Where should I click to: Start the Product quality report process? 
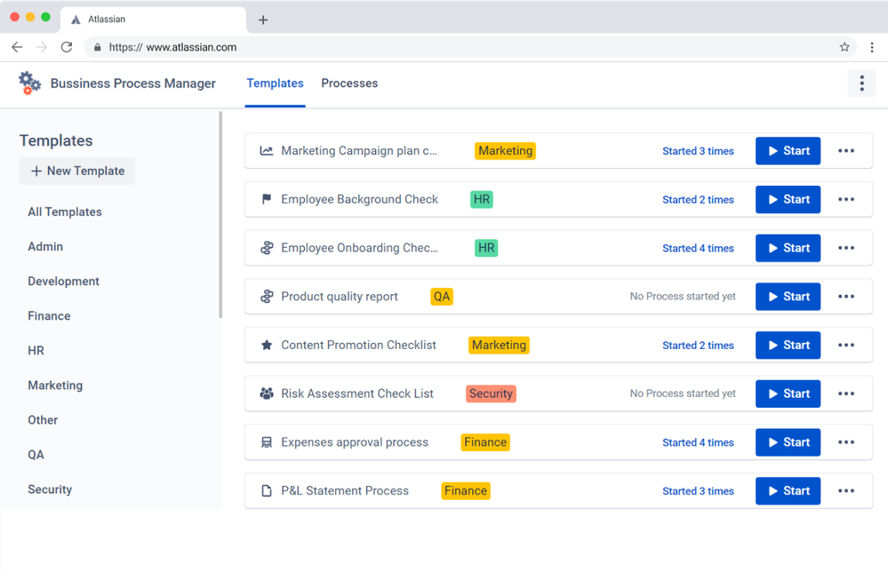(x=788, y=297)
